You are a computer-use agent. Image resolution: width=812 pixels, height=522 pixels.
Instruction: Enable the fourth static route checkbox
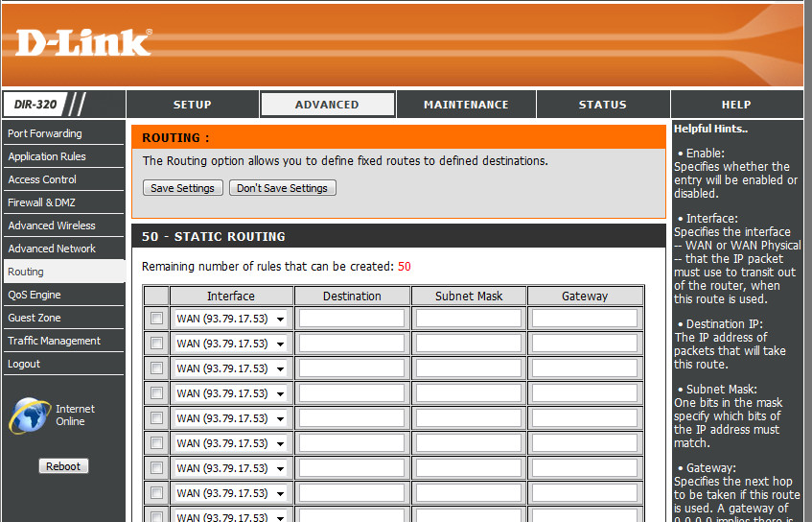coord(156,392)
